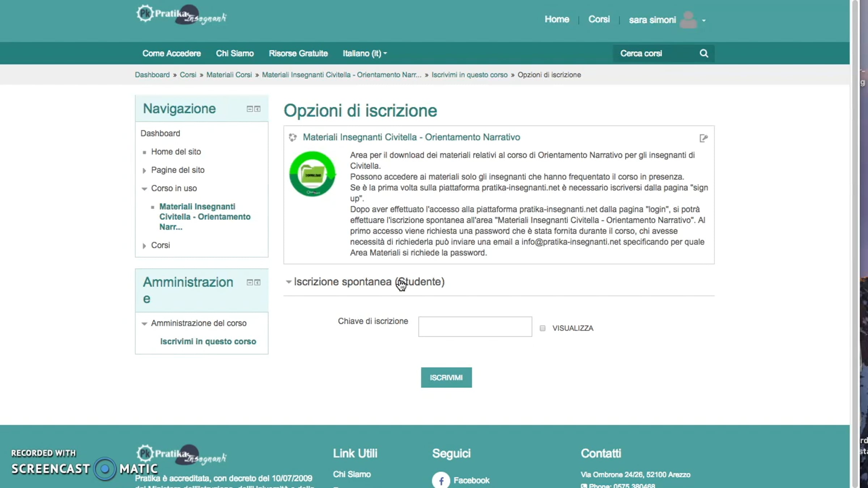Screen dimensions: 868x488
Task: Open Risorse Gratuite menu item
Action: 298,53
